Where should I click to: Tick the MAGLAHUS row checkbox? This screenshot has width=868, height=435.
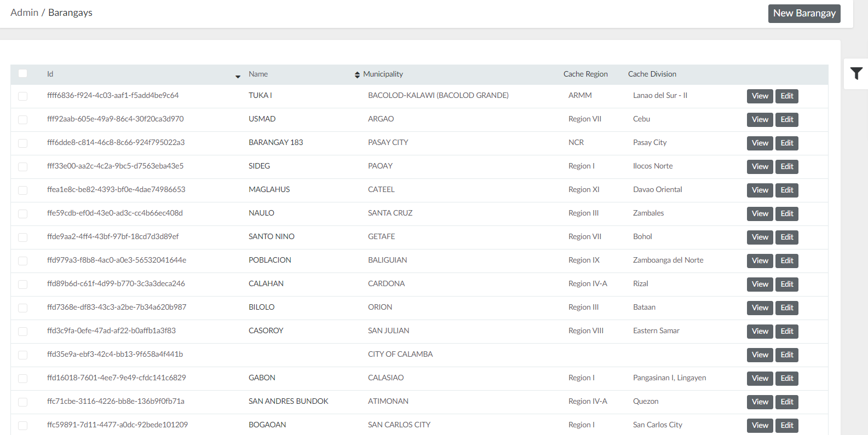22,190
